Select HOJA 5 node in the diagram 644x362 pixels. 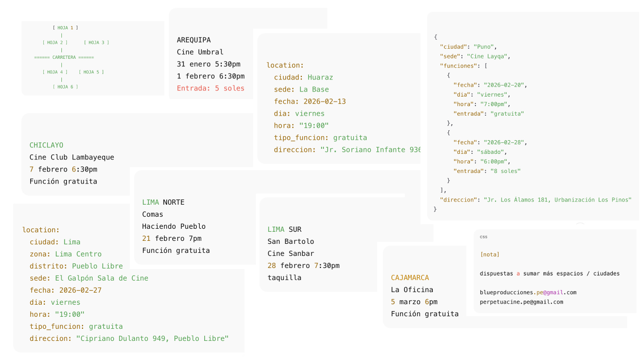[91, 72]
